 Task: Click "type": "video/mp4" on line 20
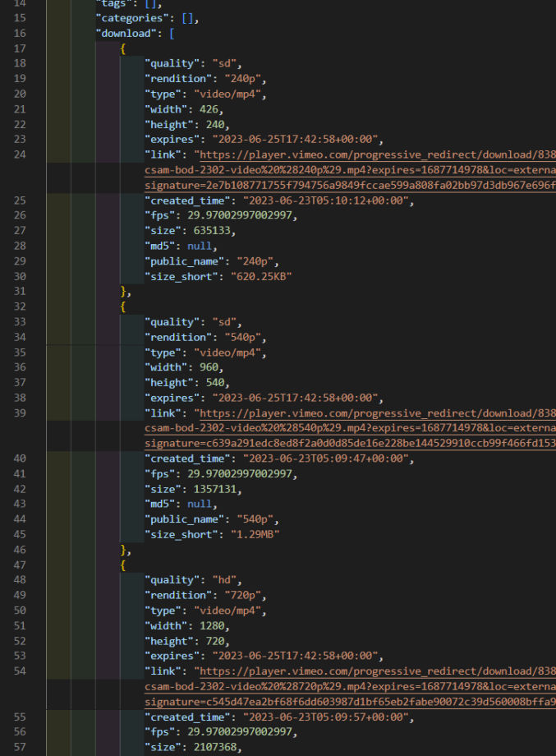205,94
